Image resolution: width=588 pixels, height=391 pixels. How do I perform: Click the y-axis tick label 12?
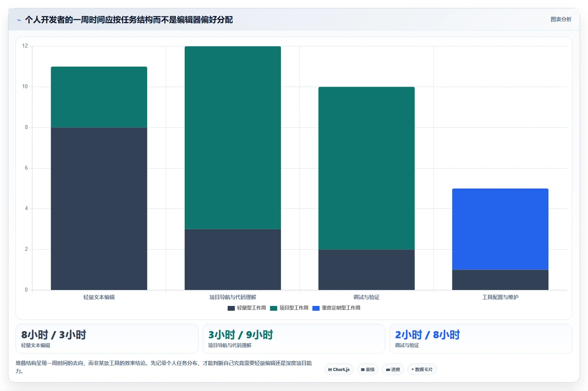click(25, 46)
